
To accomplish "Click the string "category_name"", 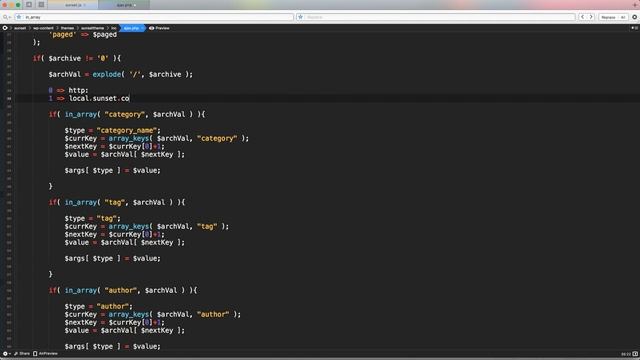I will point(127,130).
